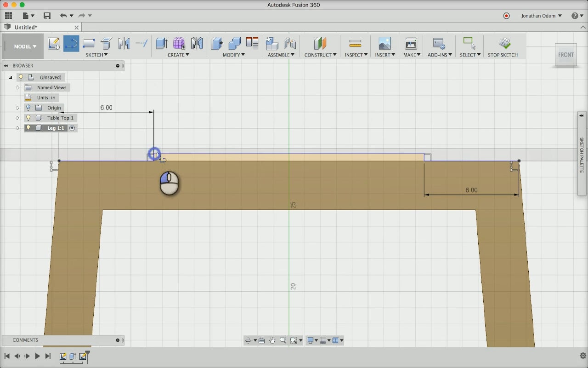The width and height of the screenshot is (588, 368).
Task: Select the Create Sketch tool icon
Action: 54,44
